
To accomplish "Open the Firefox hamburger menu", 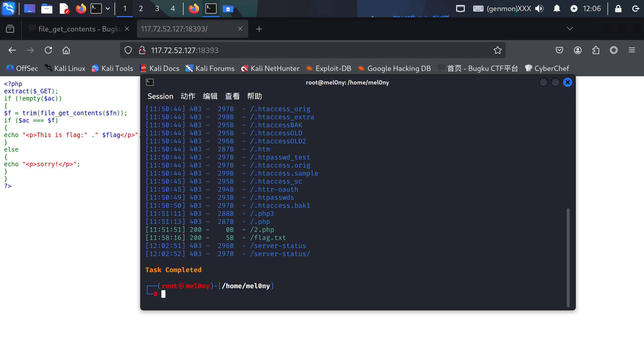I will [x=632, y=50].
